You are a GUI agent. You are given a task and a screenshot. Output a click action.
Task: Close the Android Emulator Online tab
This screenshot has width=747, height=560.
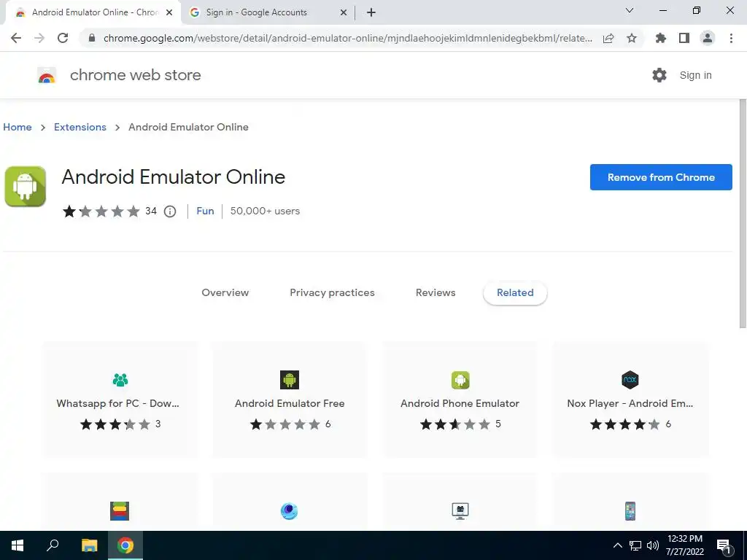point(169,12)
